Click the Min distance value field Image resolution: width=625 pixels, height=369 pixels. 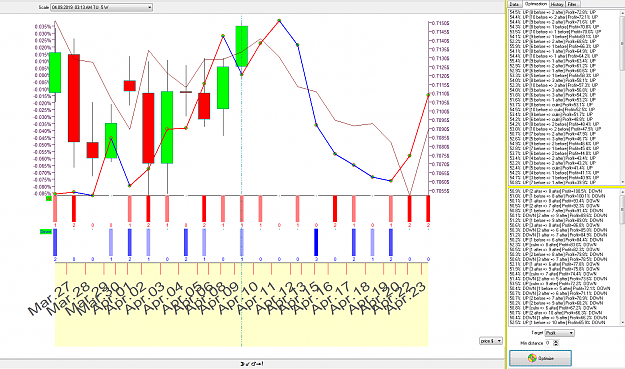[x=549, y=343]
